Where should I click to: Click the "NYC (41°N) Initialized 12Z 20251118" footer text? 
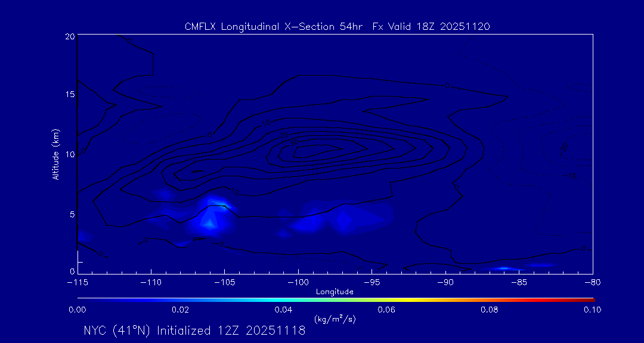pyautogui.click(x=194, y=330)
